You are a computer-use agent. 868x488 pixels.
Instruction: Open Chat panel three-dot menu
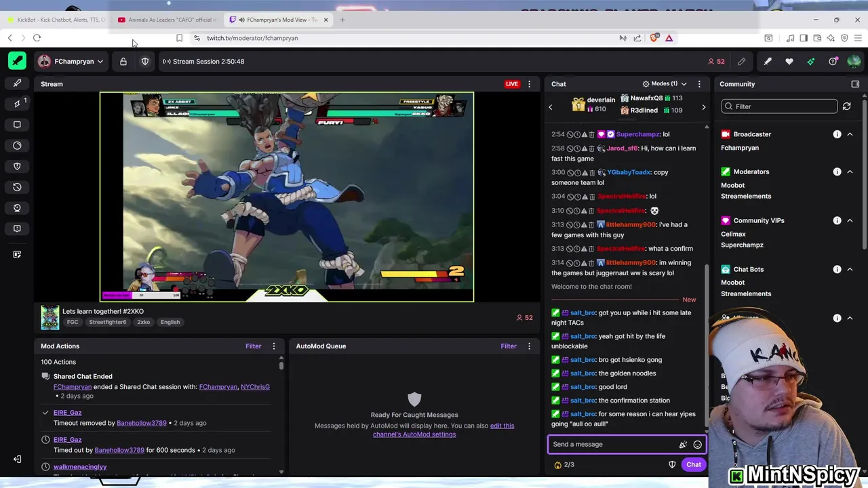click(698, 84)
